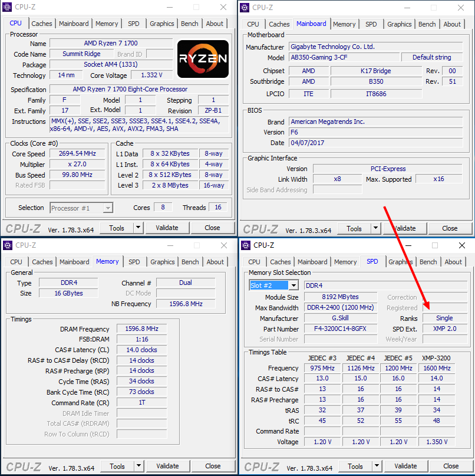Screen dimensions: 475x476
Task: Go to CPU tab in the Memory window
Action: [x=16, y=262]
